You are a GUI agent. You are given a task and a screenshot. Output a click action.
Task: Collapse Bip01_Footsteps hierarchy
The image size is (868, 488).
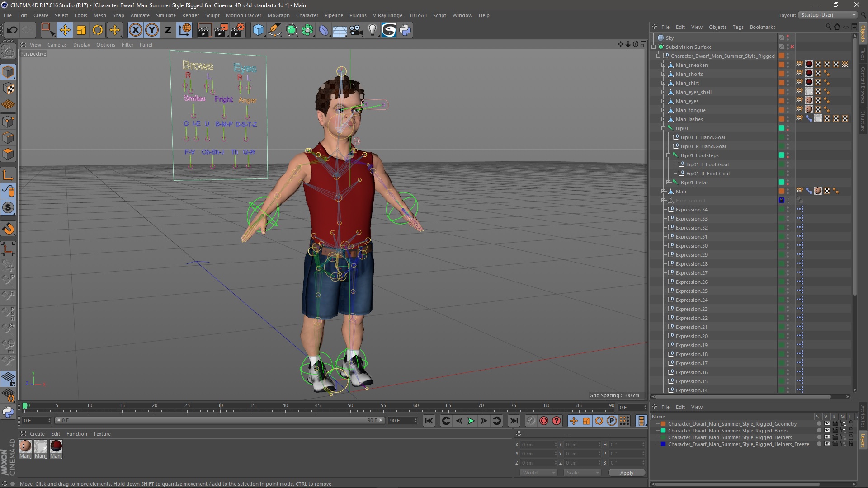point(669,155)
